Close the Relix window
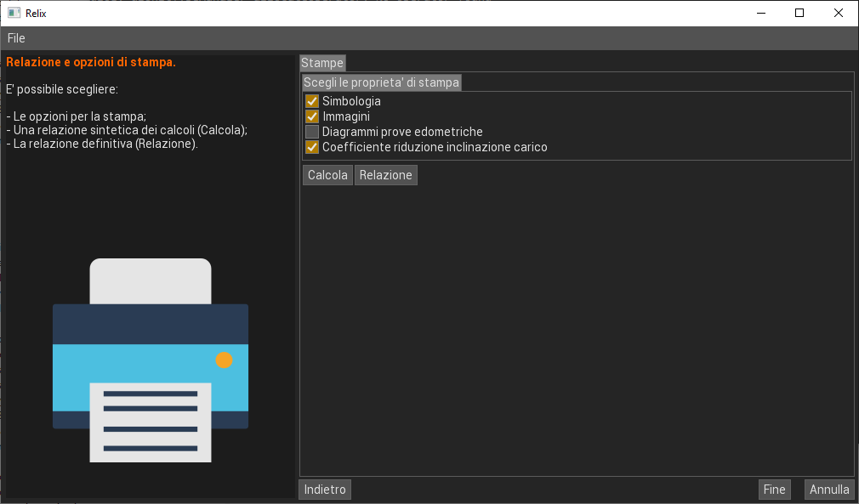The width and height of the screenshot is (859, 504). coord(839,13)
